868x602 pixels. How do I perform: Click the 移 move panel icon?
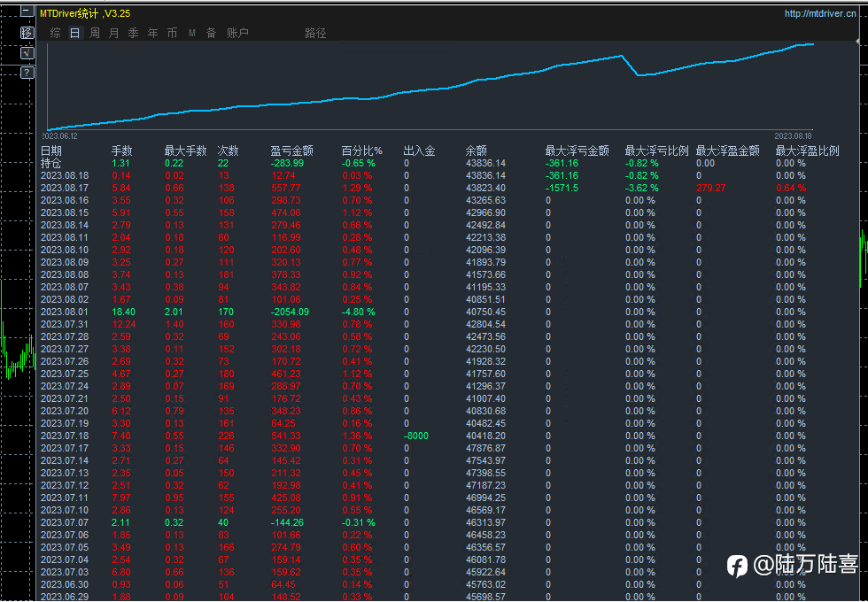[27, 33]
